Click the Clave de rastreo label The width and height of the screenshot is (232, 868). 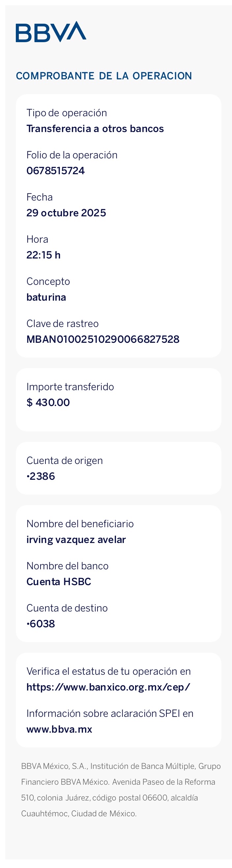[62, 323]
